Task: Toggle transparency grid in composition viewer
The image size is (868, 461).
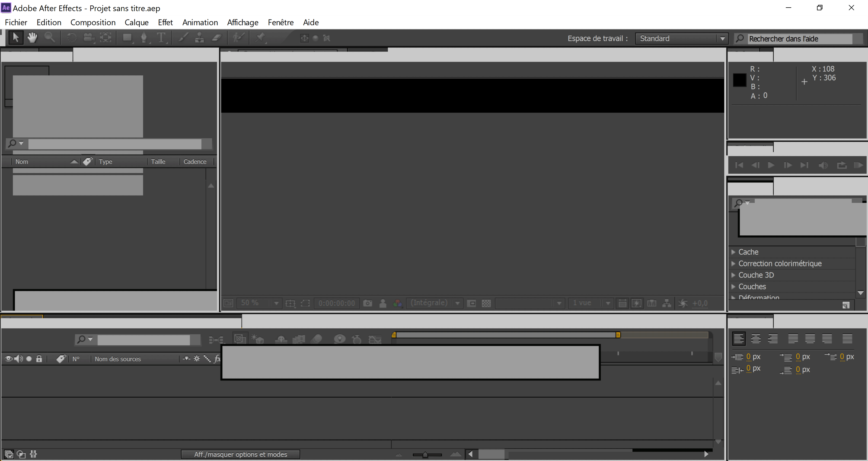Action: point(486,303)
